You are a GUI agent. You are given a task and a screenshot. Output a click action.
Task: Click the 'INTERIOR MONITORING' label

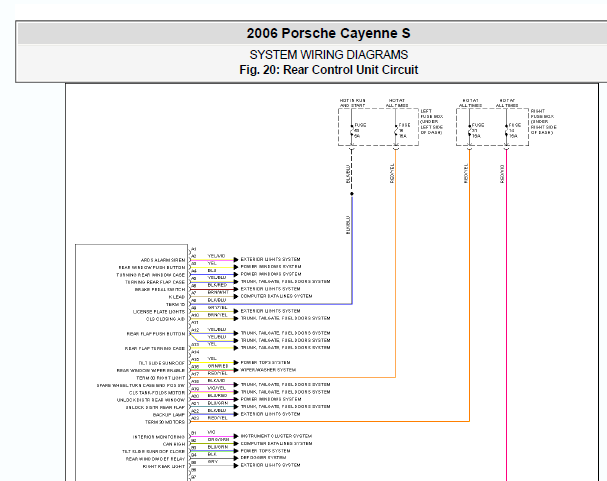pyautogui.click(x=159, y=437)
